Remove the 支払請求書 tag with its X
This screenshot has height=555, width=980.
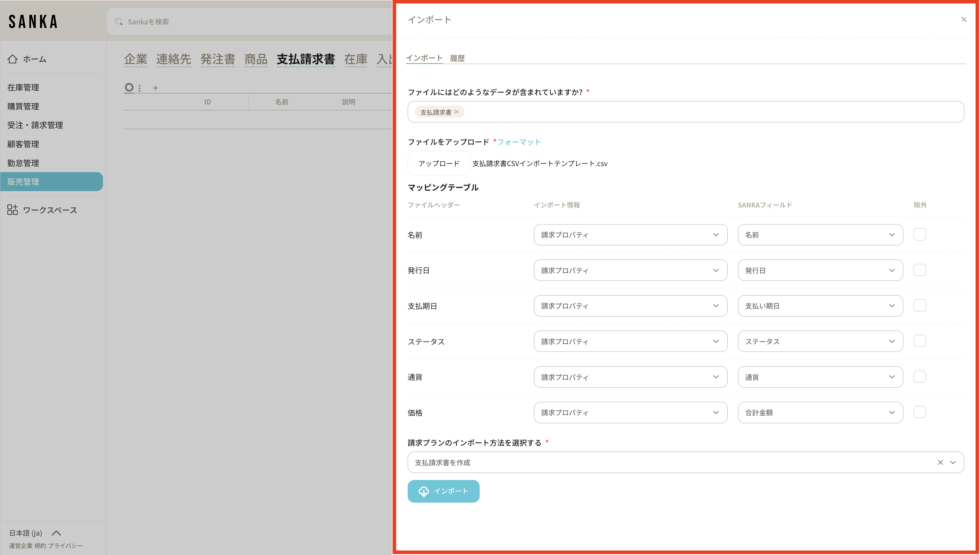coord(456,112)
